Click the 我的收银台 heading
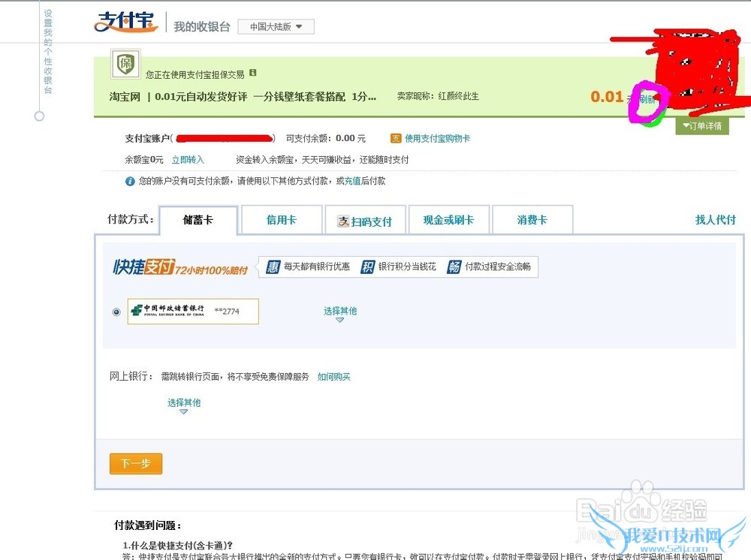Screen dimensions: 751x560 (x=202, y=27)
